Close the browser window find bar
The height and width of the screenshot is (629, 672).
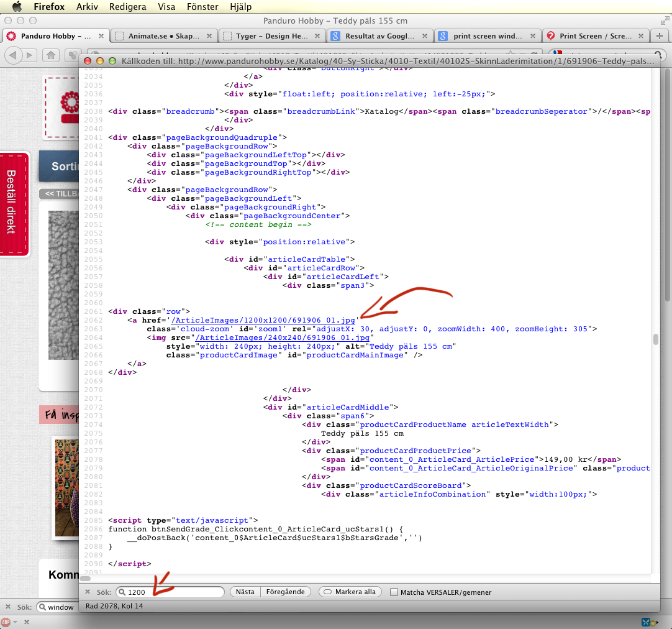(7, 607)
